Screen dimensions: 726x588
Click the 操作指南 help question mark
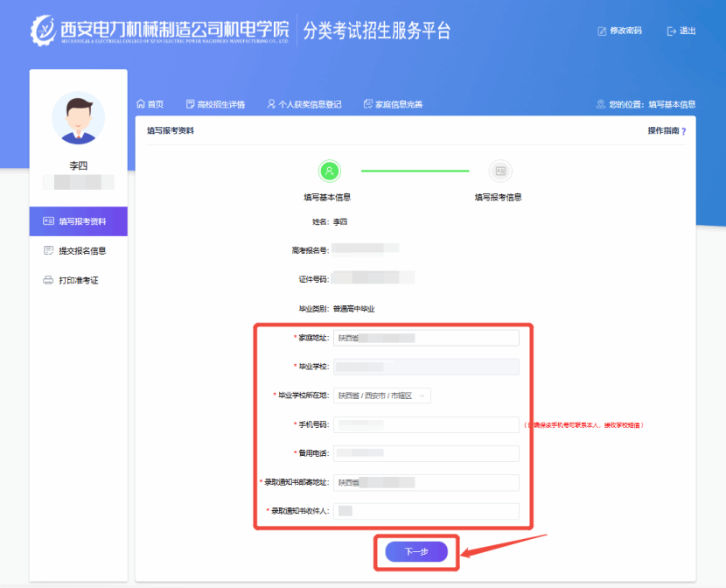coord(683,131)
